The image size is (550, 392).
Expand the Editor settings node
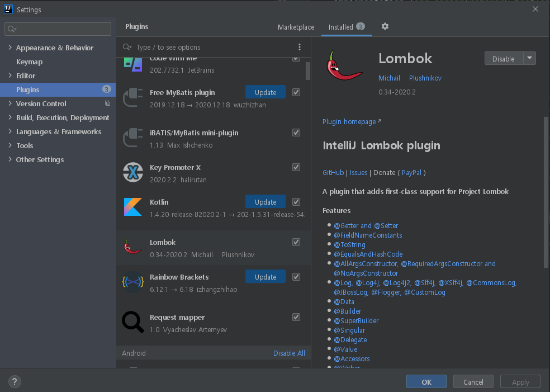pos(10,75)
